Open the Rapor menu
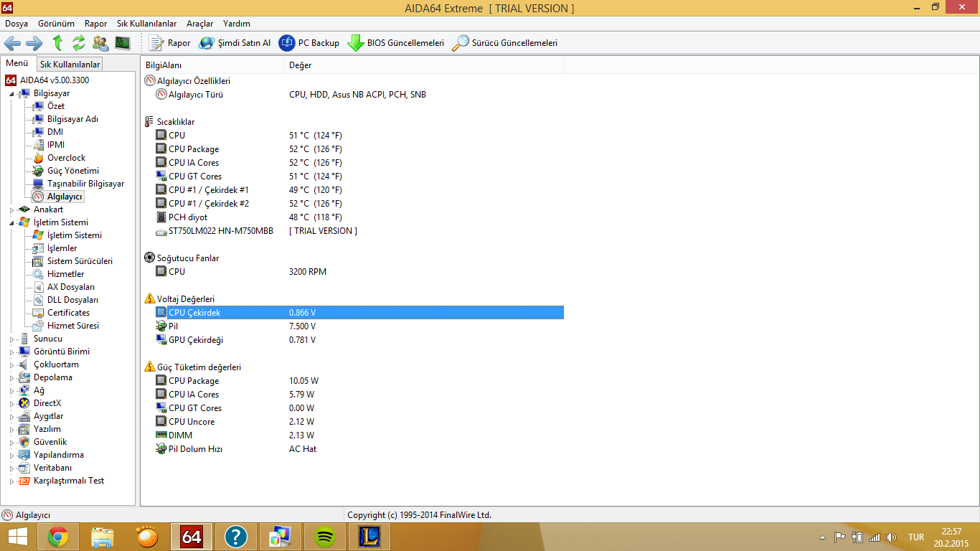980x551 pixels. coord(96,24)
